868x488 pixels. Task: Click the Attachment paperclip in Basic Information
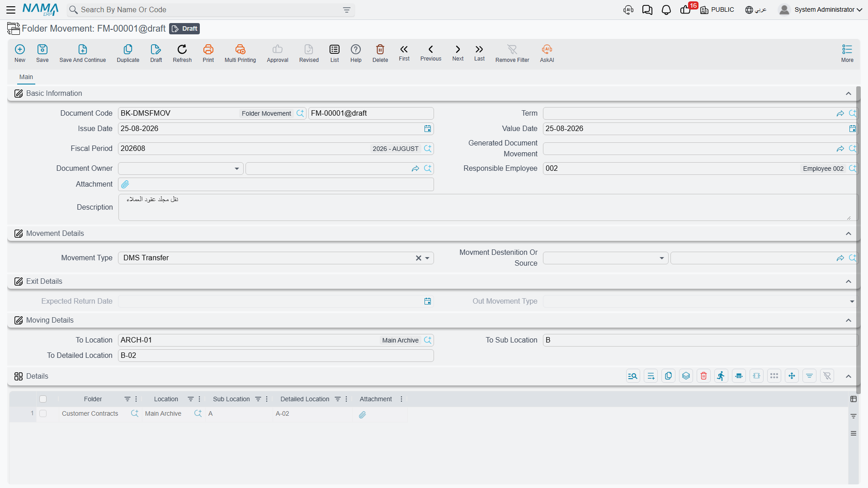[125, 184]
